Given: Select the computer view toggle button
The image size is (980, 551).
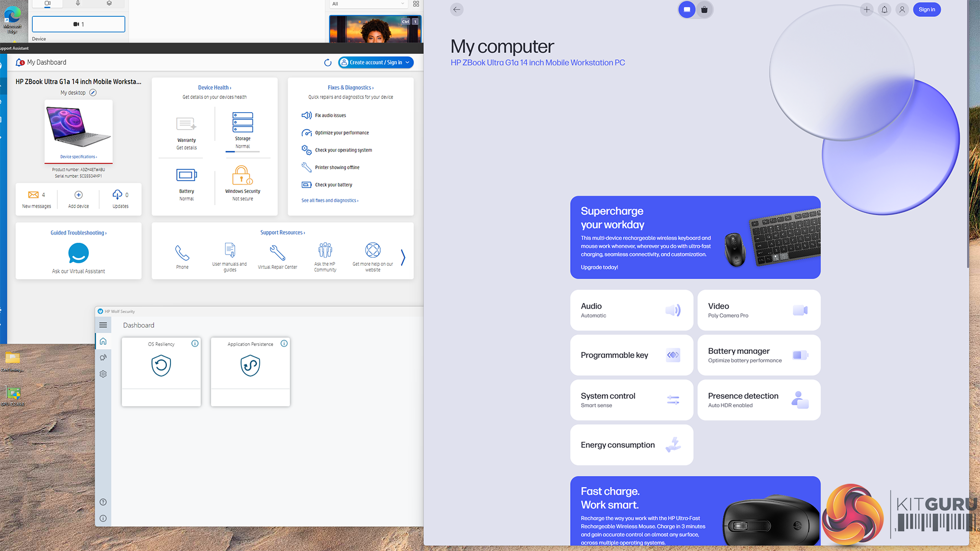Looking at the screenshot, I should [687, 10].
